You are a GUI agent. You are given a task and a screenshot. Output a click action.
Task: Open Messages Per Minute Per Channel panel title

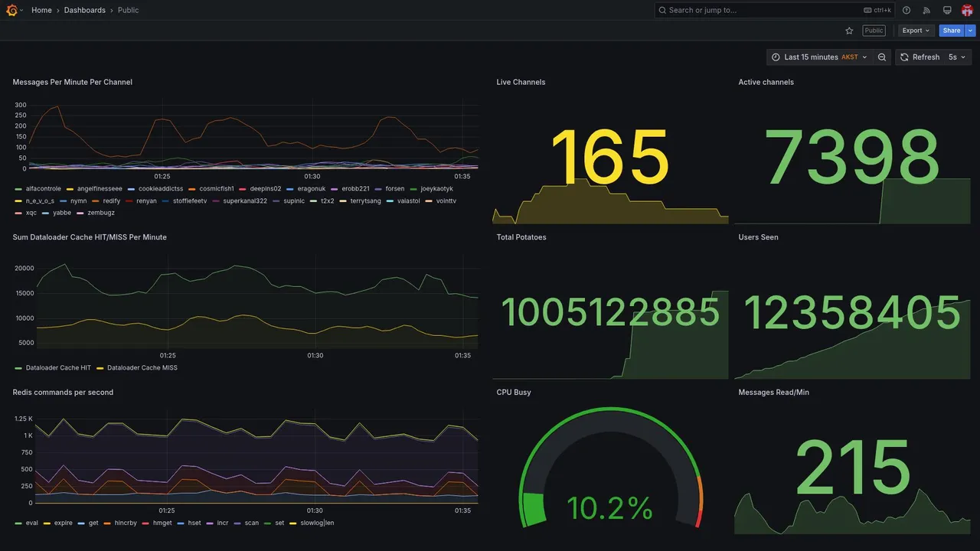tap(73, 82)
